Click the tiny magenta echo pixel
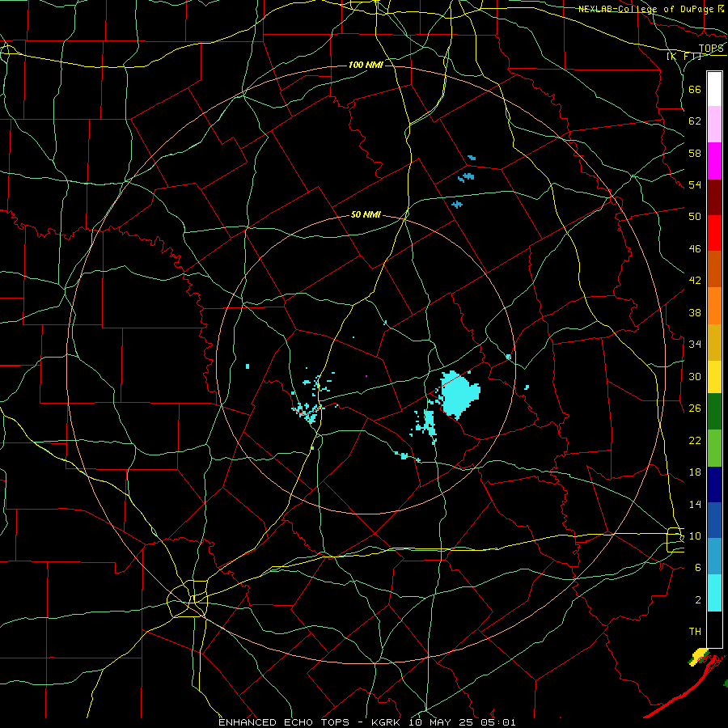Viewport: 728px width, 728px height. [366, 375]
